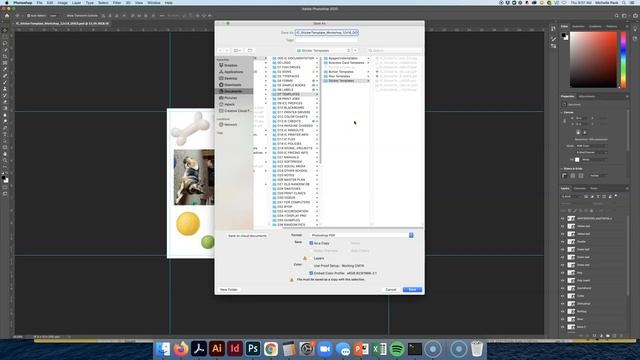Select the Crop tool
This screenshot has height=360, width=640.
tap(5, 56)
